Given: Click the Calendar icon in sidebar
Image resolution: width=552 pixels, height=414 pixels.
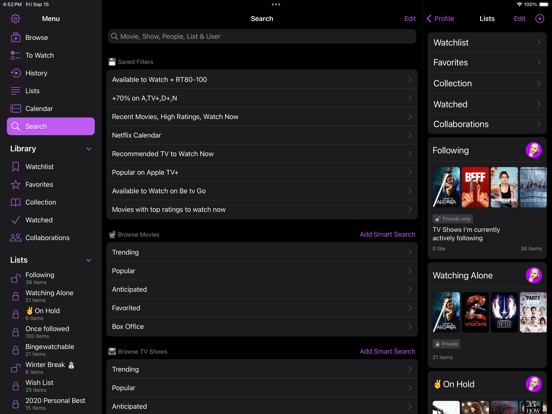Looking at the screenshot, I should pyautogui.click(x=15, y=108).
